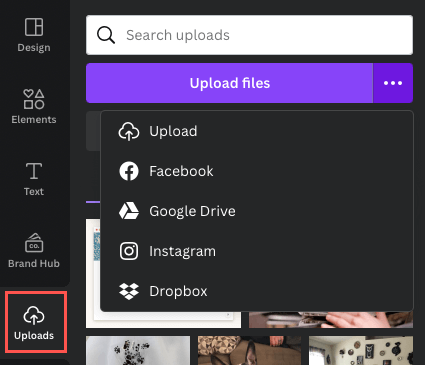Viewport: 425px width, 365px height.
Task: Expand upload options with three dots
Action: pyautogui.click(x=393, y=83)
